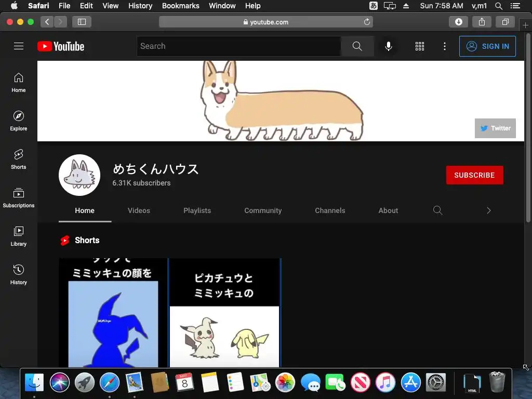Open System Preferences from the Dock

point(436,382)
